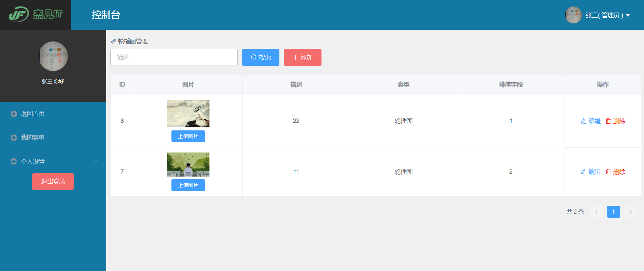Click the carousel thumbnail for ID 8
This screenshot has width=644, height=271.
pyautogui.click(x=188, y=114)
